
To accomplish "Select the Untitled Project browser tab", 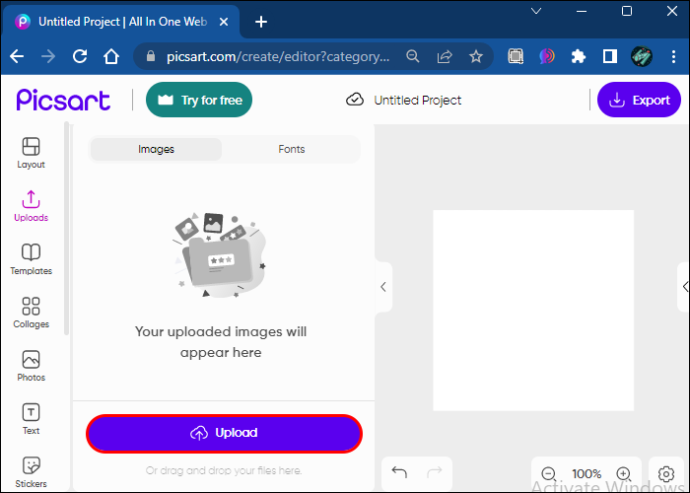I will coord(122,22).
